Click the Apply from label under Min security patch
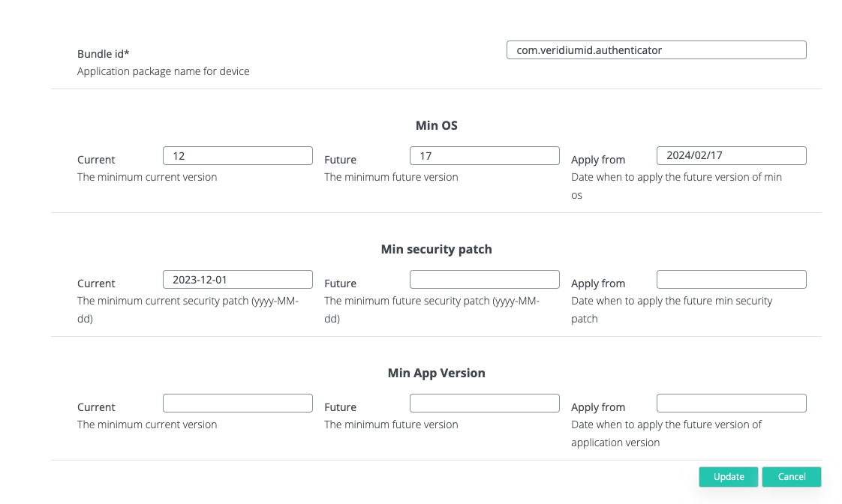The width and height of the screenshot is (842, 504). [x=597, y=283]
